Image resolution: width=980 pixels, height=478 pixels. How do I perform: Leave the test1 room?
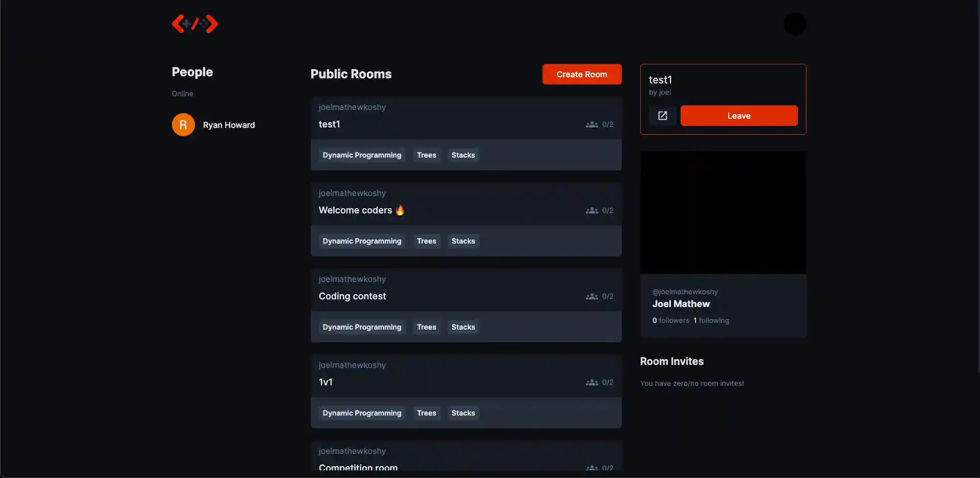coord(738,116)
